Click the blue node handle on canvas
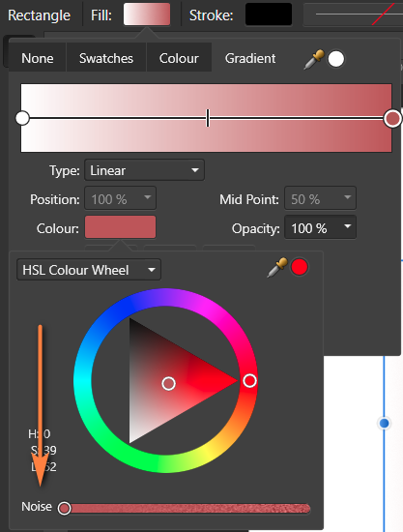This screenshot has height=532, width=403. pyautogui.click(x=384, y=423)
